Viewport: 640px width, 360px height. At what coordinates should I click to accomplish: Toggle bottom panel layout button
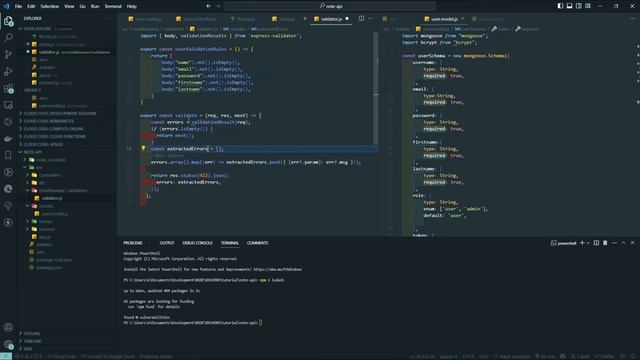[x=569, y=6]
